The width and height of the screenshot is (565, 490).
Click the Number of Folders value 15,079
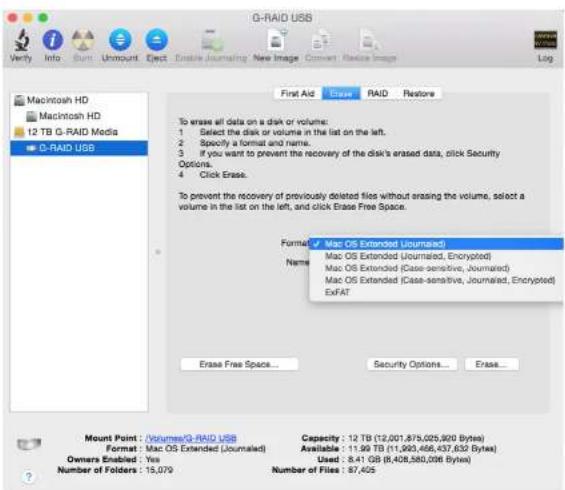coord(159,470)
